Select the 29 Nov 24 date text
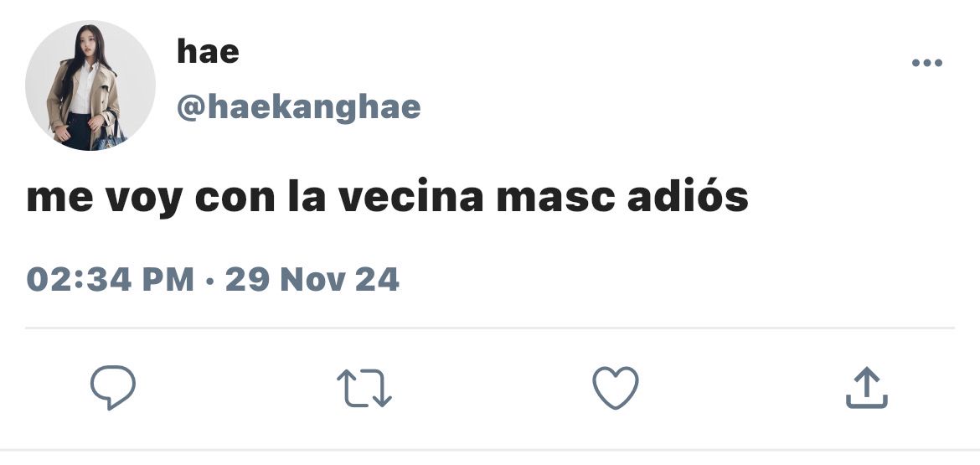Image resolution: width=980 pixels, height=465 pixels. (312, 279)
